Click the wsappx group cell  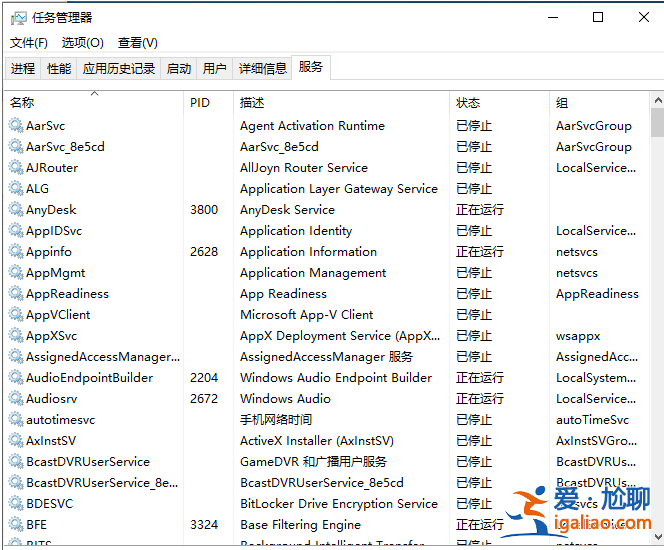[578, 336]
